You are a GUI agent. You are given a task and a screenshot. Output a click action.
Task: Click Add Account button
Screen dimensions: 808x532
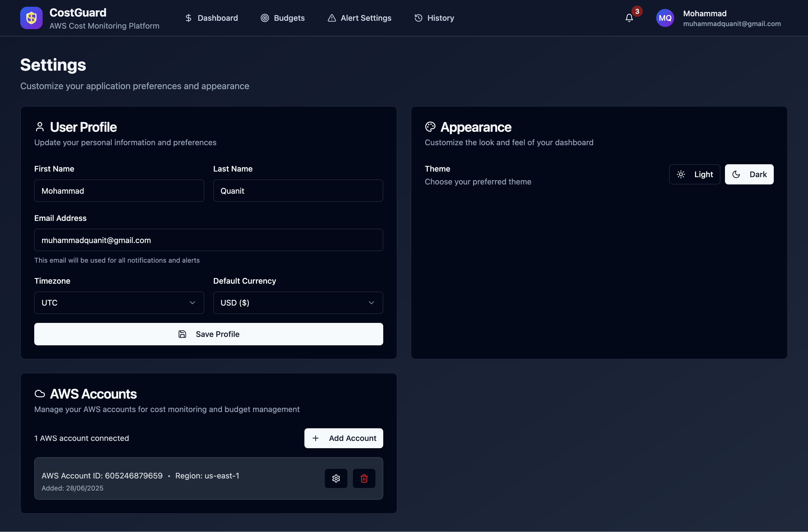click(x=344, y=438)
